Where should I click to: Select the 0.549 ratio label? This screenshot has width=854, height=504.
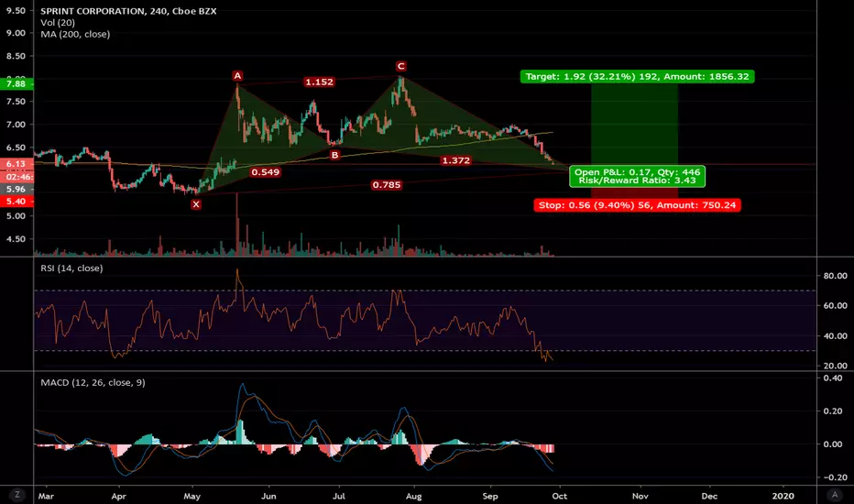pyautogui.click(x=265, y=172)
